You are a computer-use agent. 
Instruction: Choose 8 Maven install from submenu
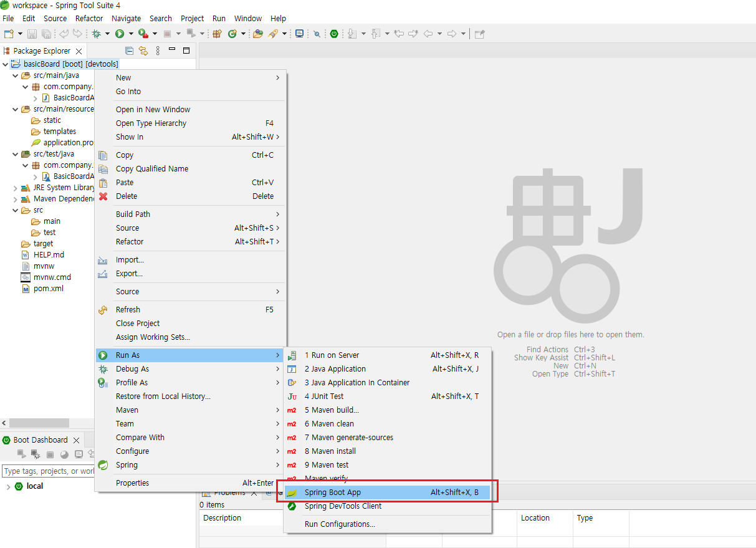pos(387,451)
